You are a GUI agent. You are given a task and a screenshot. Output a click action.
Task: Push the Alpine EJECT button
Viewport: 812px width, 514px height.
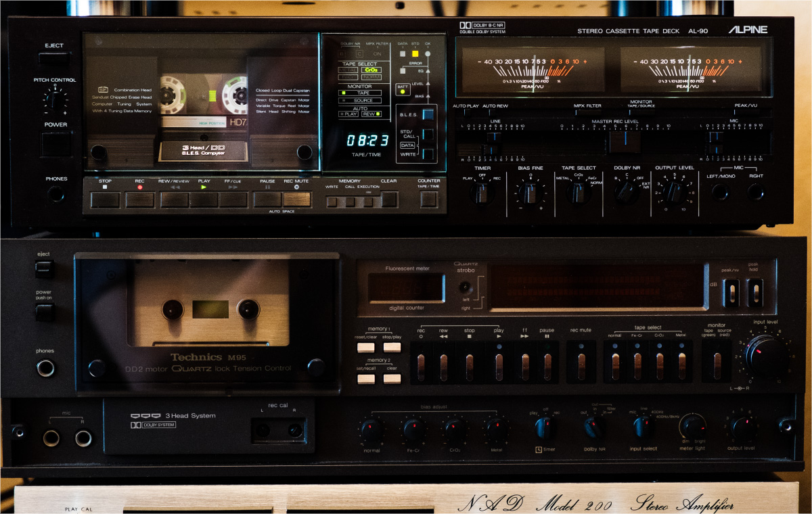[54, 60]
